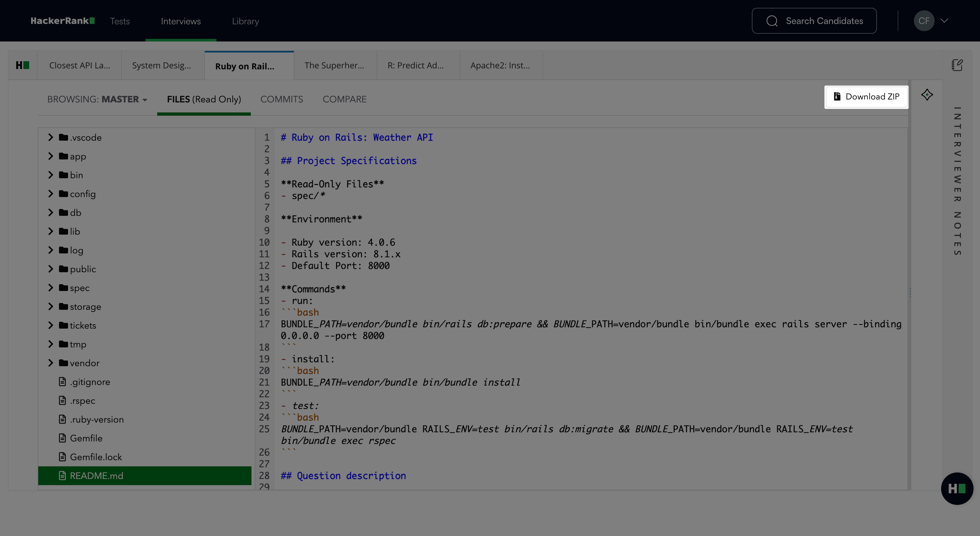The image size is (980, 536).
Task: Expand the tickets folder chevron
Action: [x=51, y=325]
